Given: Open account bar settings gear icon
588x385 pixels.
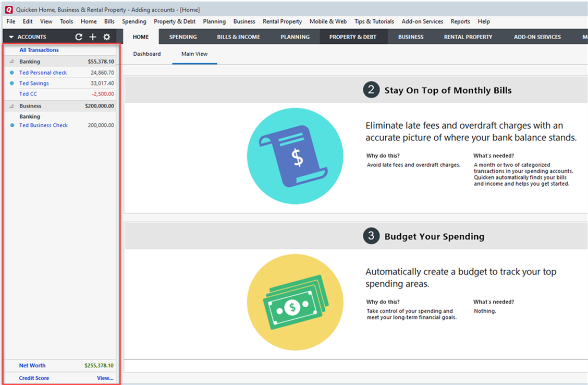Looking at the screenshot, I should 107,37.
